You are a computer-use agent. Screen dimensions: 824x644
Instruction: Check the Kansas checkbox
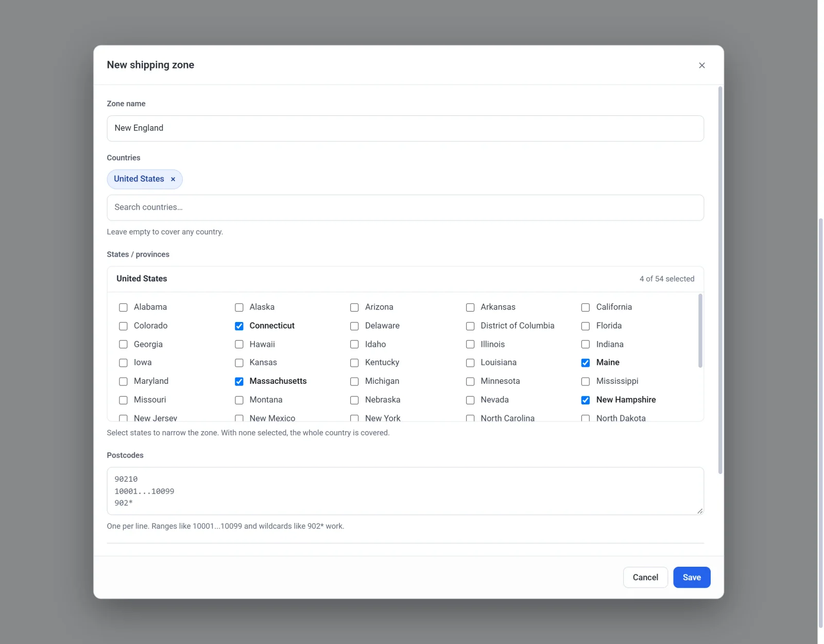[239, 363]
